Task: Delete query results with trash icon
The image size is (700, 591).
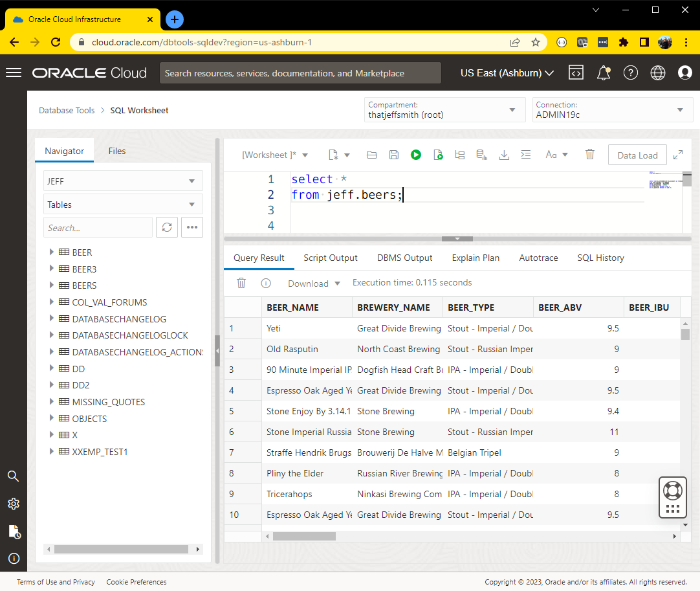Action: tap(241, 284)
